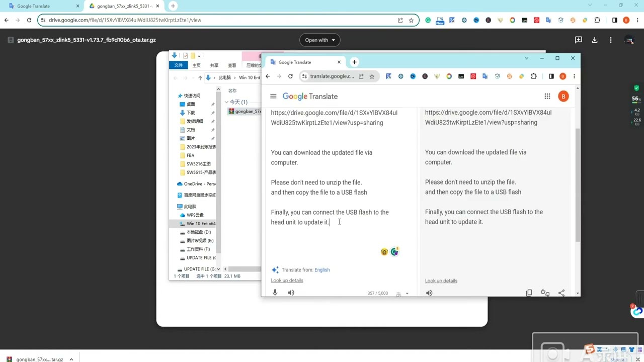Open 下载 folder in Explorer sidebar
The image size is (644, 362).
point(191,113)
